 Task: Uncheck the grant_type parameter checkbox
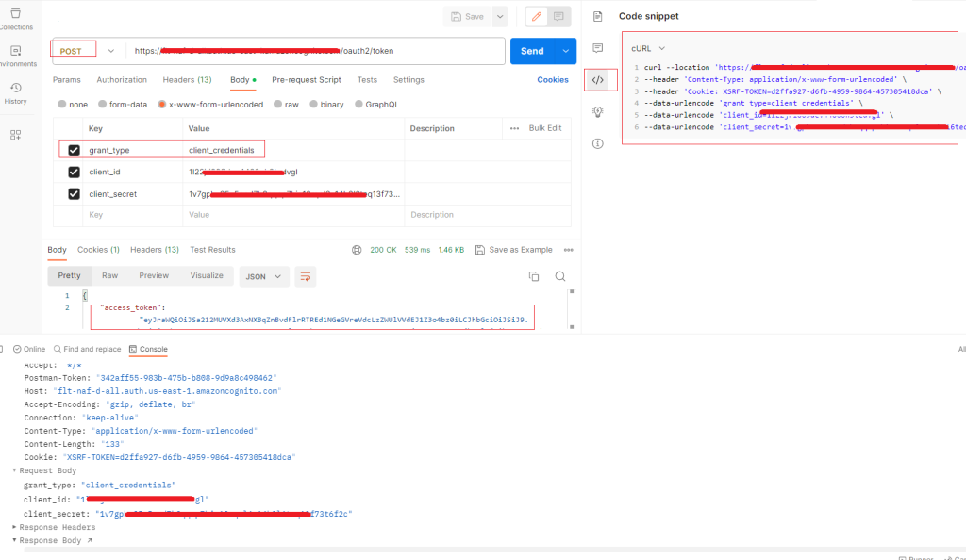coord(74,150)
